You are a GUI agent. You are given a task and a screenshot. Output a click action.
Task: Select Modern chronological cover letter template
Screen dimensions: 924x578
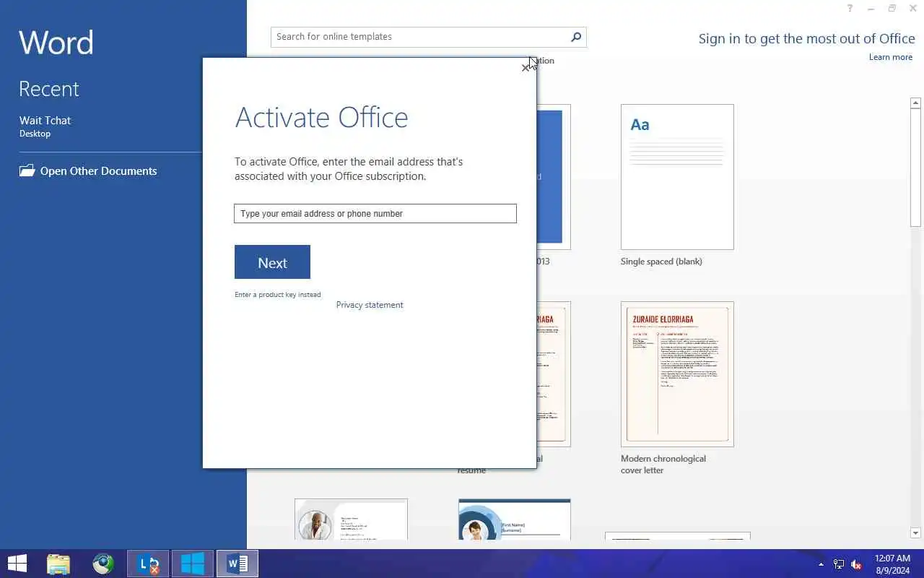pos(677,374)
